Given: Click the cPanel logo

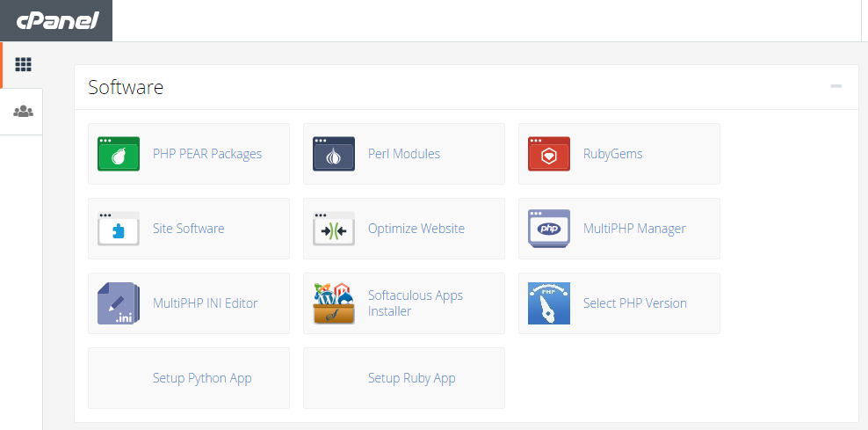Looking at the screenshot, I should point(57,21).
